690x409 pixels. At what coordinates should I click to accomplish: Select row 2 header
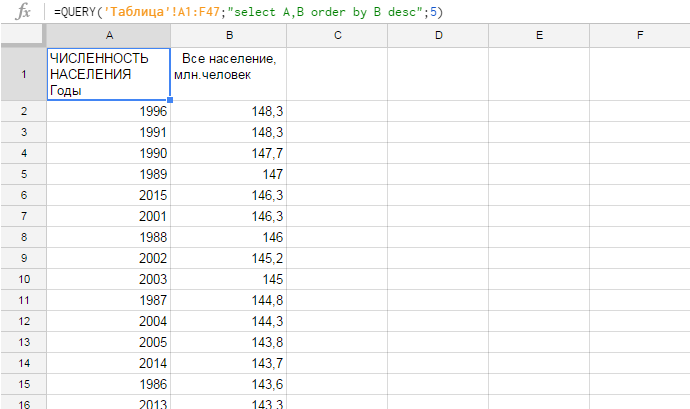click(x=24, y=111)
